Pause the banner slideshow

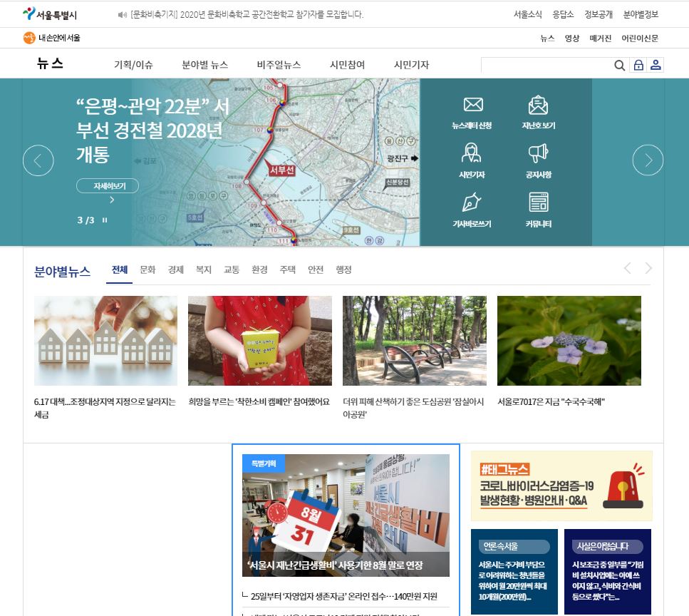105,220
